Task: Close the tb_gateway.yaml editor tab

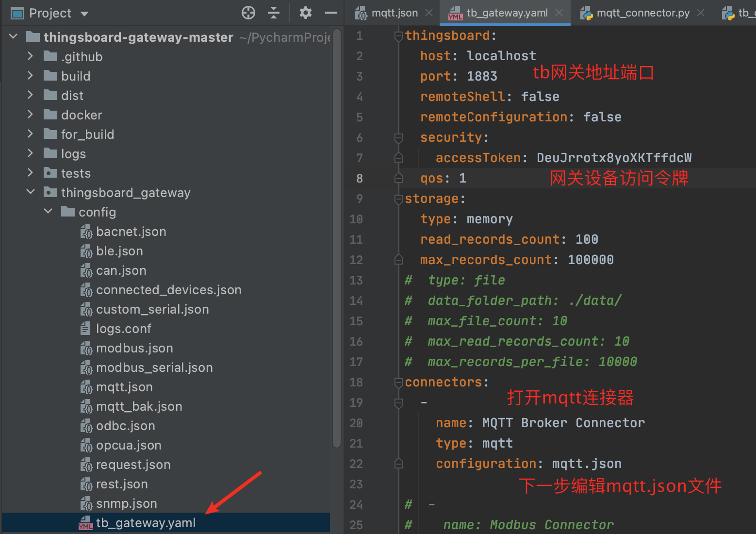Action: point(559,13)
